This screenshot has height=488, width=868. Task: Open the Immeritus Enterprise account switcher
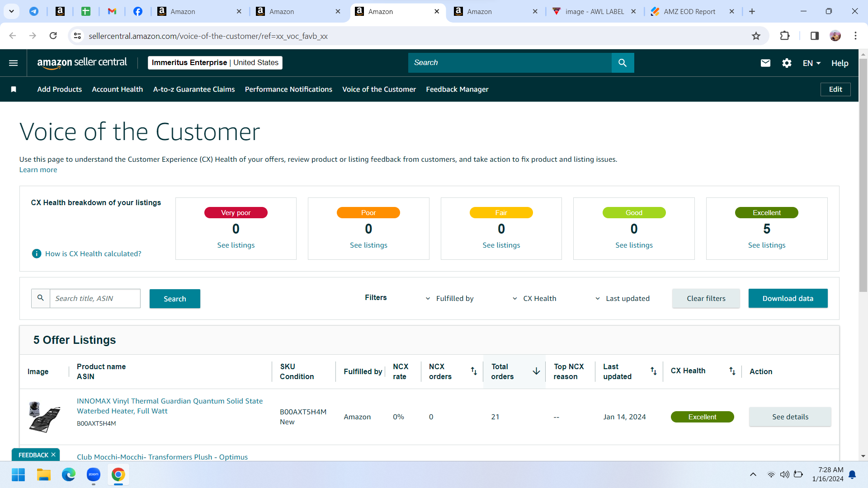(x=215, y=63)
